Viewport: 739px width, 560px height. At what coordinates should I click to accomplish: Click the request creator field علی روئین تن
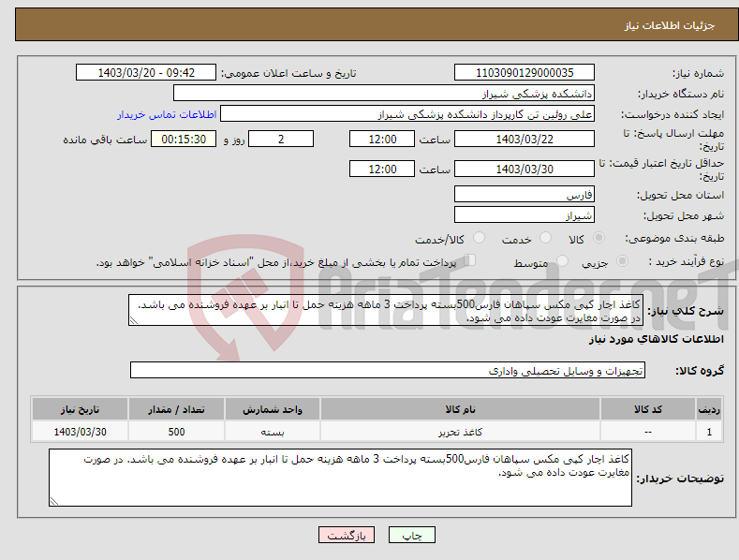[407, 114]
